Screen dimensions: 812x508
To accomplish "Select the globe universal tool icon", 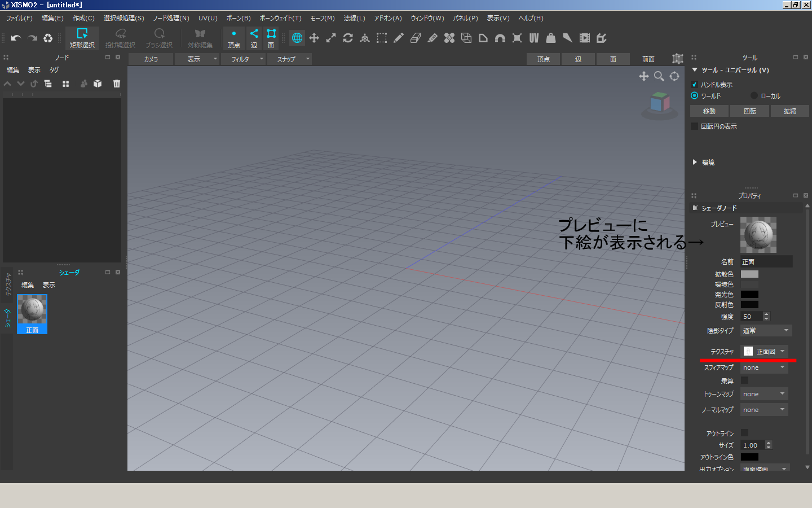I will coord(297,38).
